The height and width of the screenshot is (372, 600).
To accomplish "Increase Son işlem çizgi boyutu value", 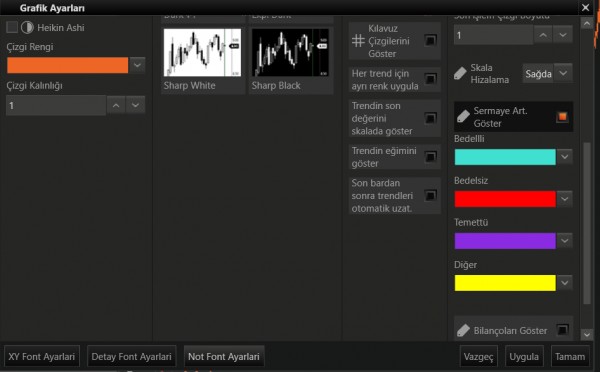I will (543, 35).
